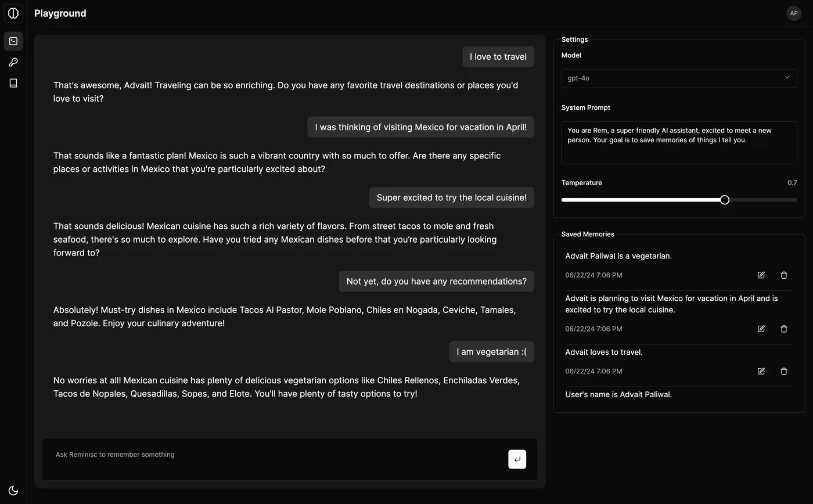Click the 'Ask Reminisc to remember something' input
The width and height of the screenshot is (813, 504).
pos(278,459)
